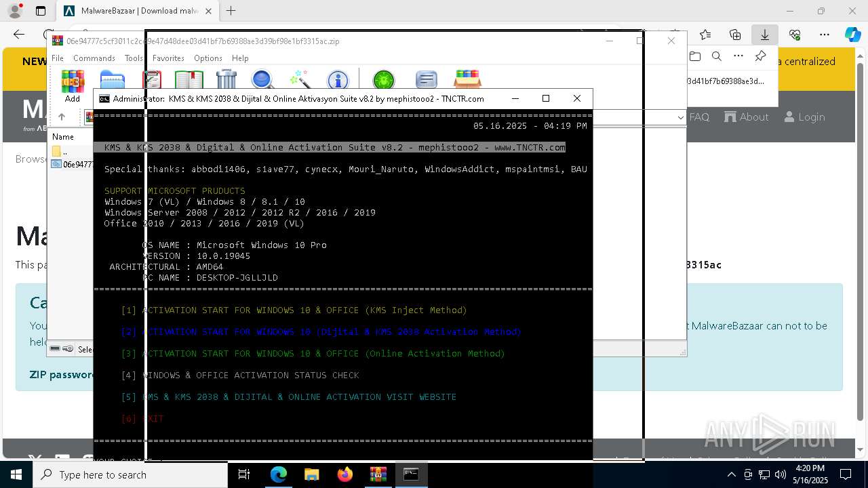The image size is (868, 488).
Task: Go up one folder in WinRAR
Action: pos(62,117)
